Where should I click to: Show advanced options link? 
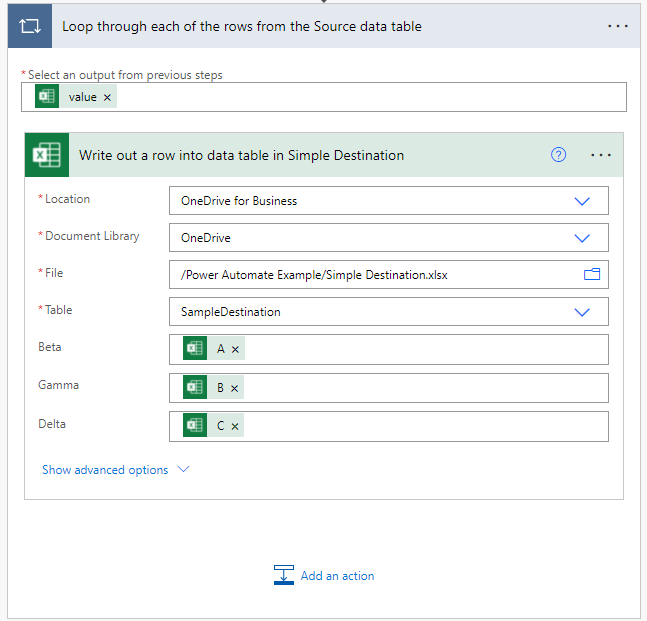coord(105,470)
